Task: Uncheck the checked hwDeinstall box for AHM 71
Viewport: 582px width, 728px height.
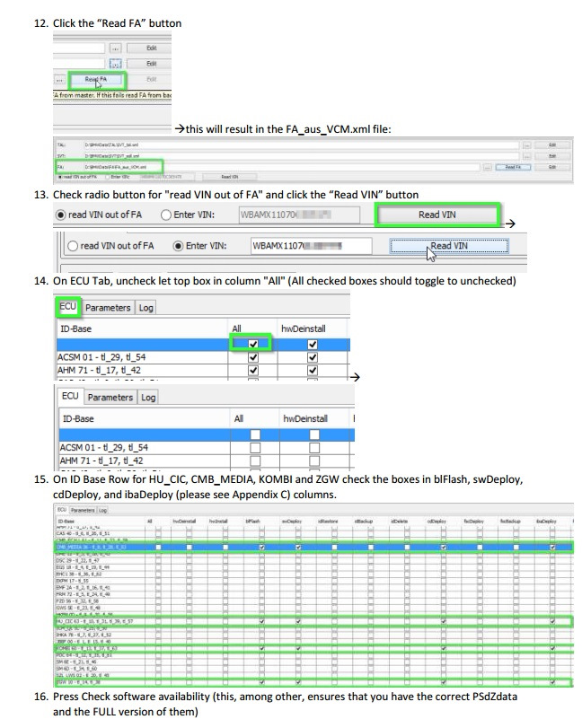Action: pyautogui.click(x=313, y=371)
